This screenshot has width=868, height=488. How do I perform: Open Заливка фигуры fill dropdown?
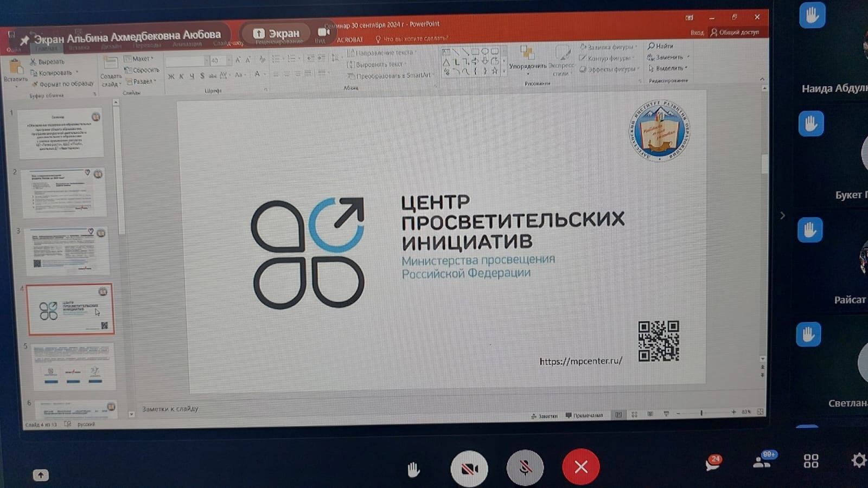coord(609,47)
